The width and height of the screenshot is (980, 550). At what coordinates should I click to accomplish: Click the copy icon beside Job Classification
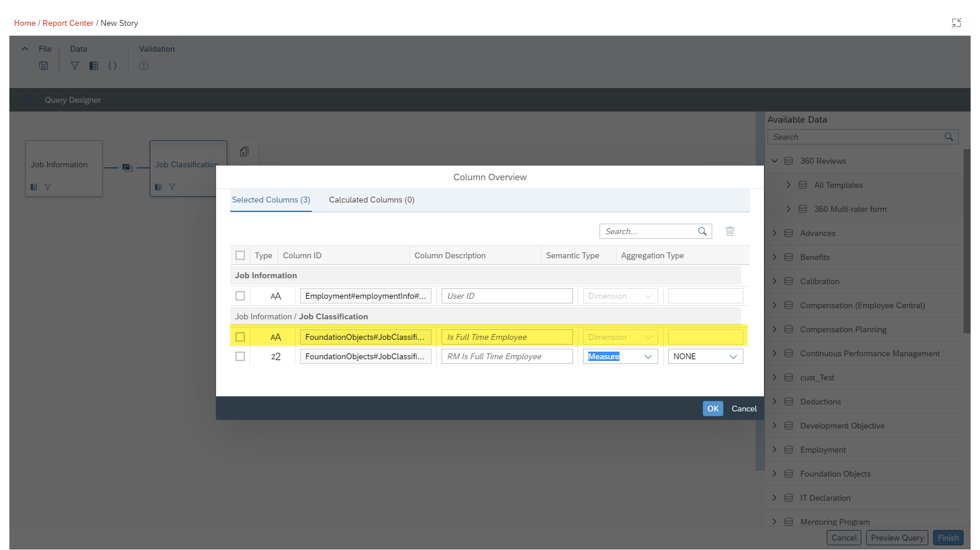244,151
